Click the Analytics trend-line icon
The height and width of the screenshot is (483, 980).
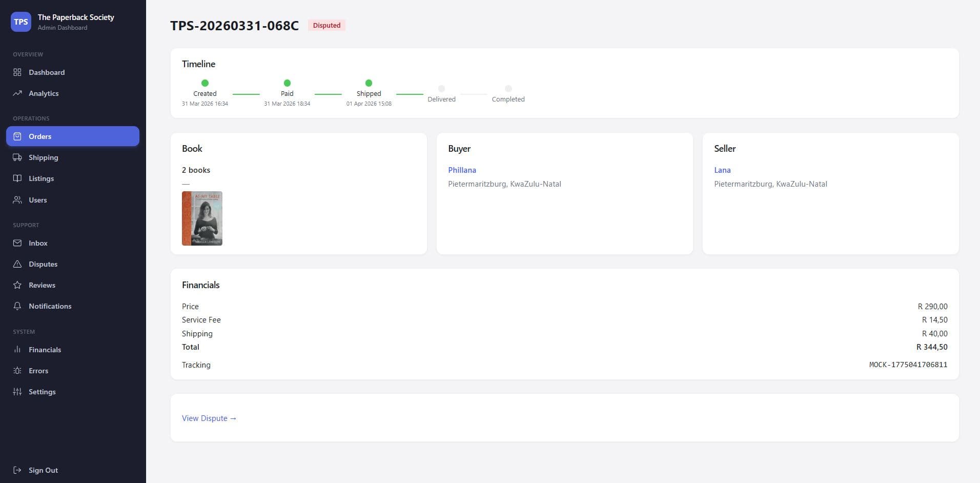click(17, 93)
